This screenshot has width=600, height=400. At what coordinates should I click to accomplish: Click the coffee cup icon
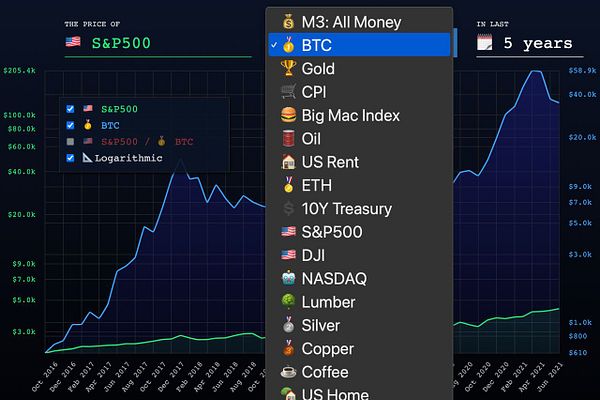pyautogui.click(x=288, y=372)
